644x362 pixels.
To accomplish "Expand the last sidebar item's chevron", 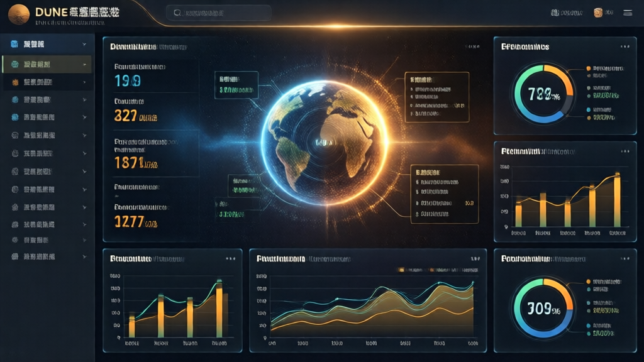I will point(84,256).
